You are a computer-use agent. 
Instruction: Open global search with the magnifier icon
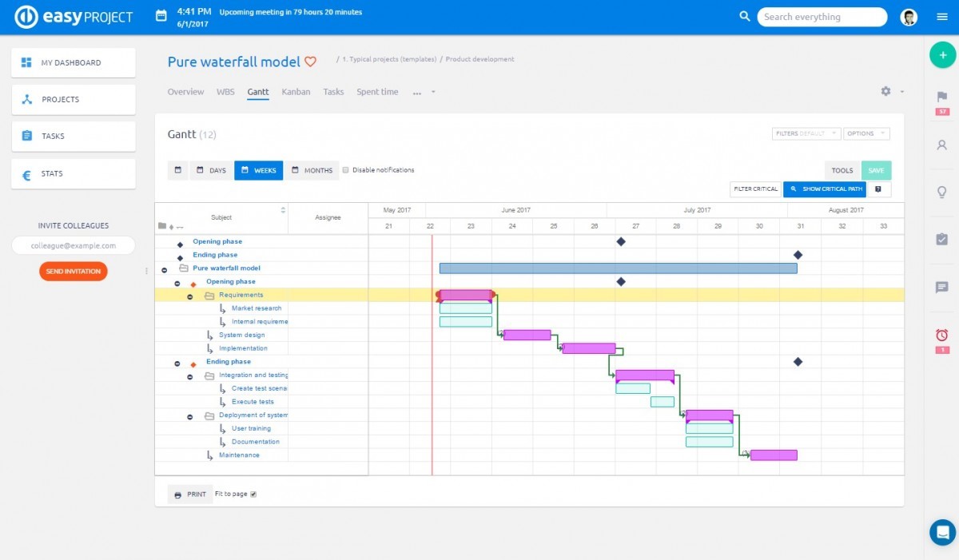pyautogui.click(x=744, y=16)
